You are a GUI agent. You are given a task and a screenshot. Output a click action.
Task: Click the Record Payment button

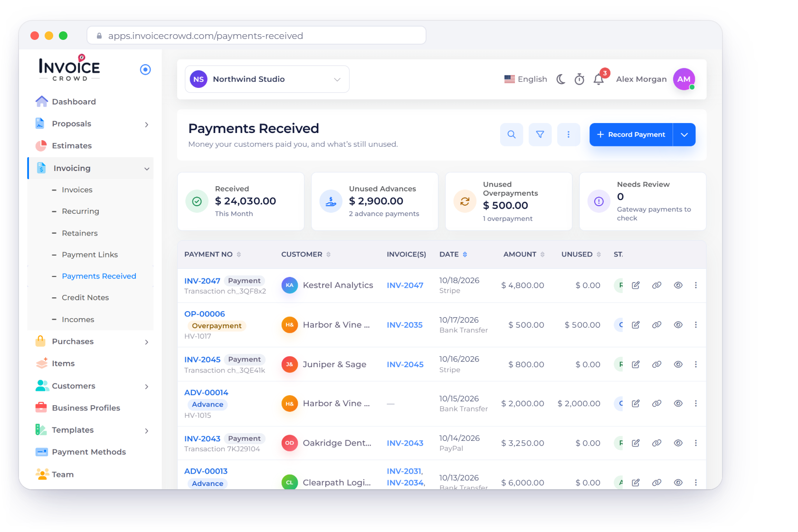click(631, 134)
